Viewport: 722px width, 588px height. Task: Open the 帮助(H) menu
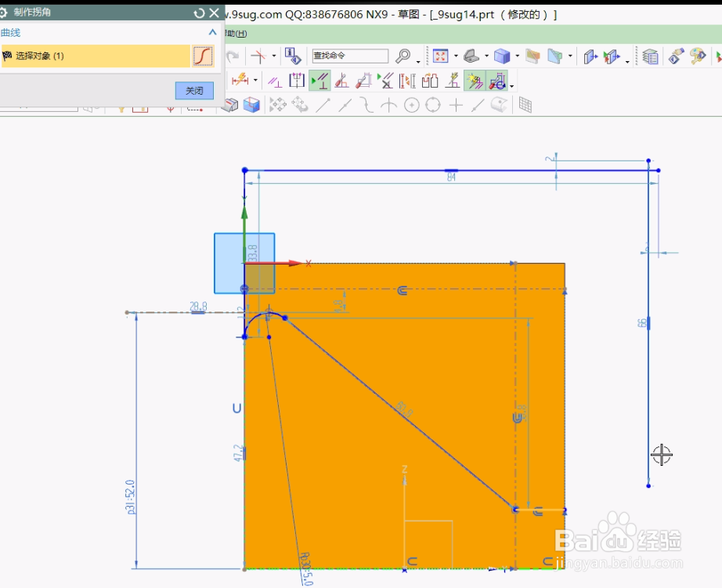click(x=236, y=33)
